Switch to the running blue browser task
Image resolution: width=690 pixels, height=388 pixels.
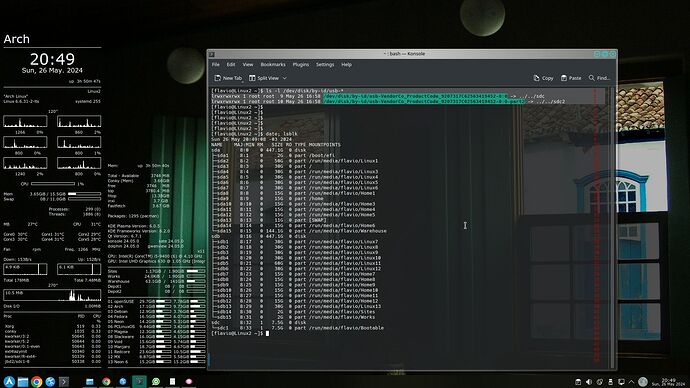[x=123, y=381]
